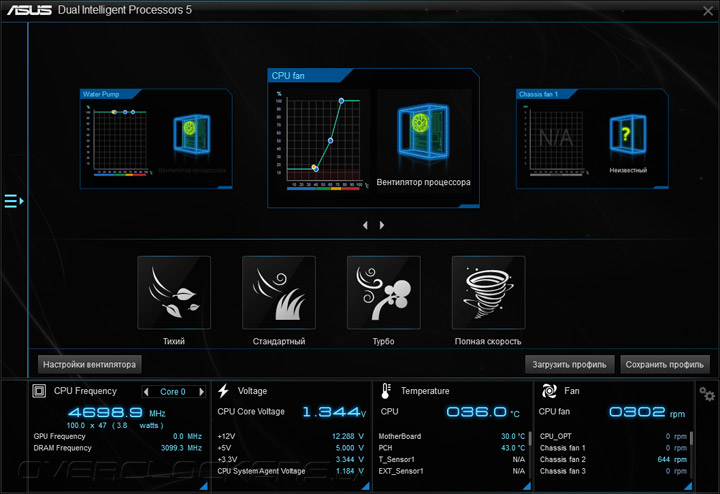Select the Turbo (Турбо) fan mode icon
Screen dimensions: 720x494
point(383,293)
